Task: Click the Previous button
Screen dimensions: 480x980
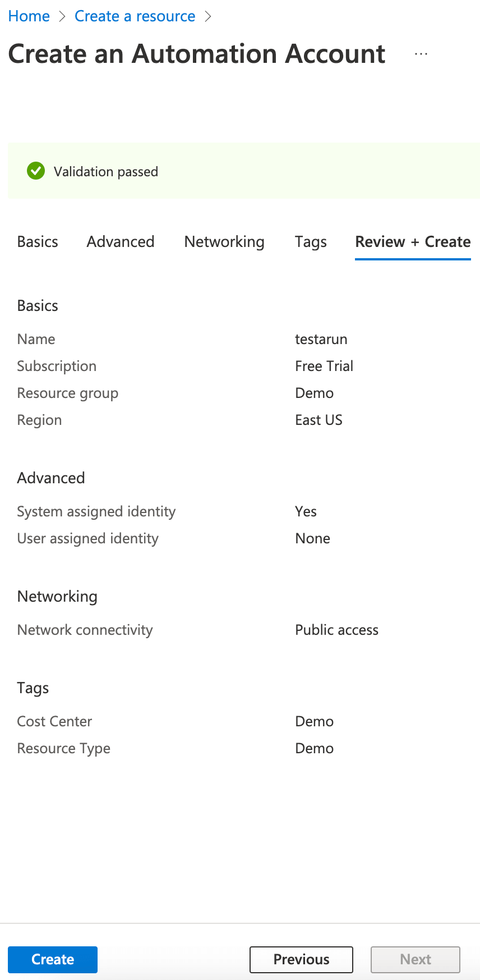Action: point(301,959)
